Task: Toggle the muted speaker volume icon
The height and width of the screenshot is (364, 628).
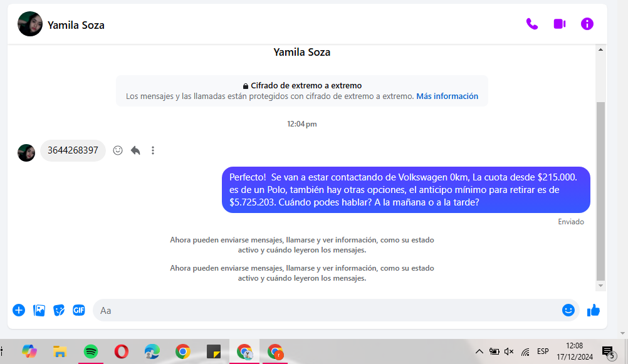Action: click(x=509, y=351)
